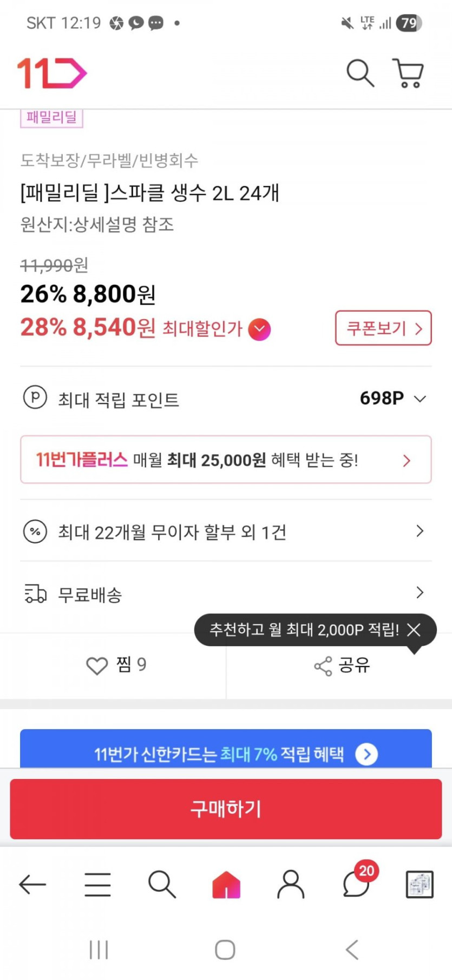Open search from the top header magnifier

point(360,73)
